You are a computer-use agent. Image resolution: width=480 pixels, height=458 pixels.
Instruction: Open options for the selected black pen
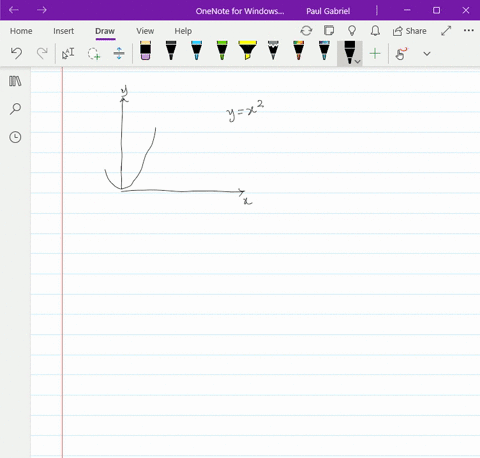click(358, 62)
